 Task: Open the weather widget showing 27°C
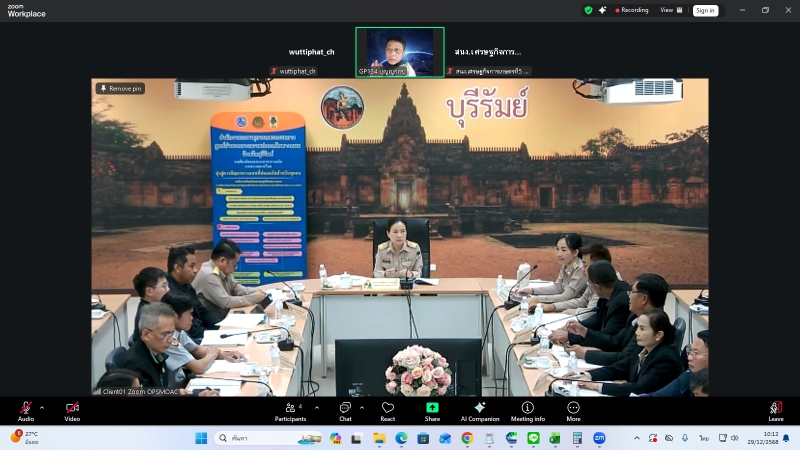pos(26,437)
